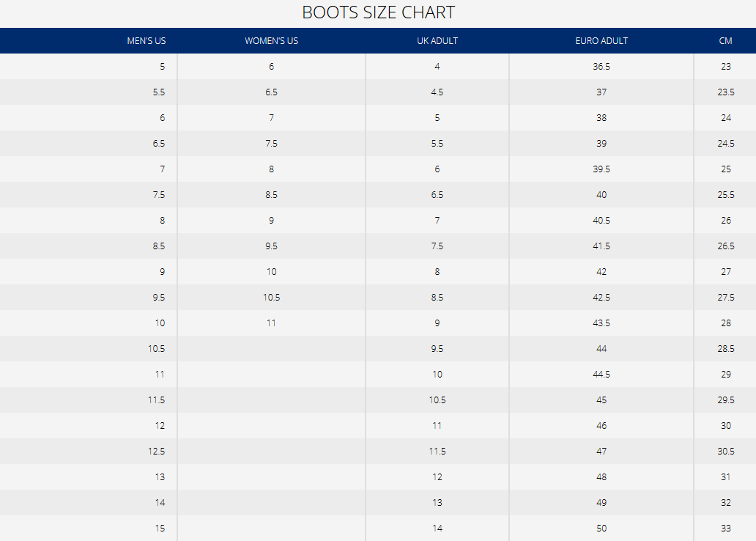
Task: Select Euro Adult size 36.5 cell
Action: [x=601, y=67]
